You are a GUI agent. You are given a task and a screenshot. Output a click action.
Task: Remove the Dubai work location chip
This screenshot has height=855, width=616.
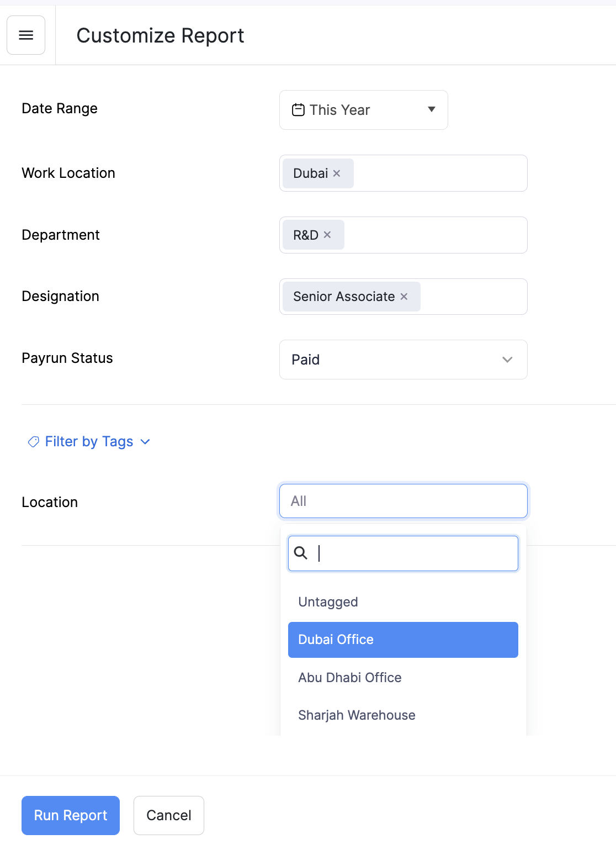(337, 173)
